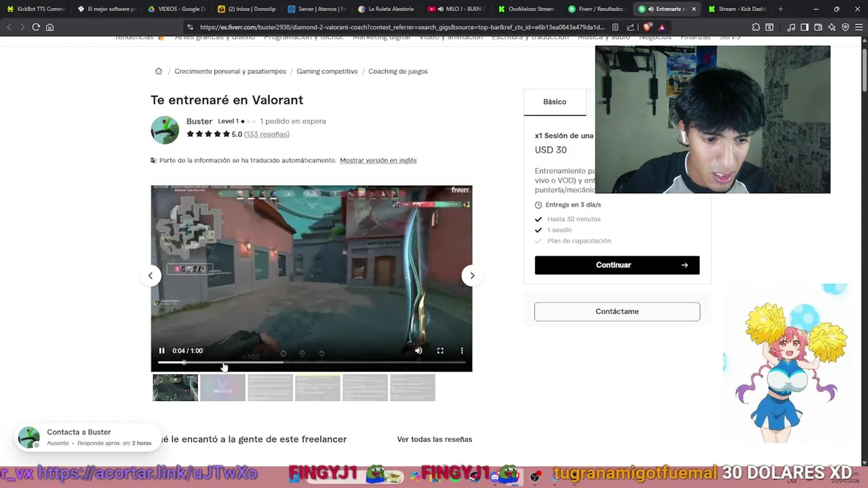Open Brave Rewards triangle icon
This screenshot has height=488, width=868.
662,27
